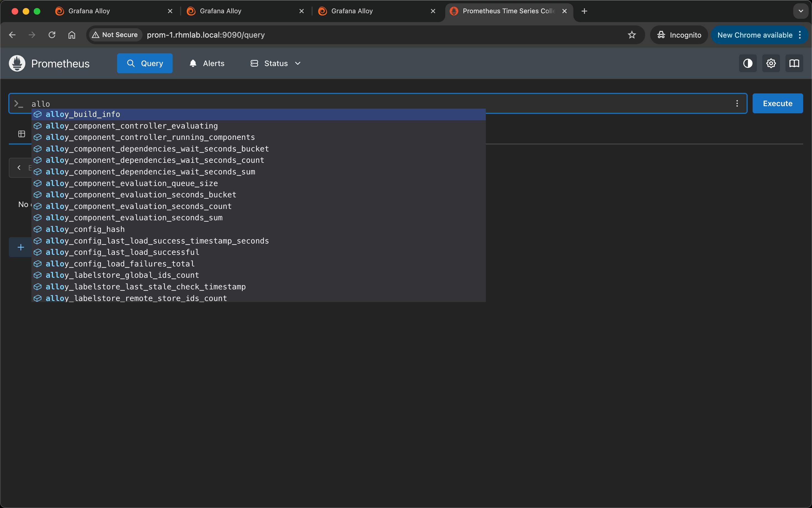
Task: Open the Query page in navbar
Action: click(x=145, y=63)
